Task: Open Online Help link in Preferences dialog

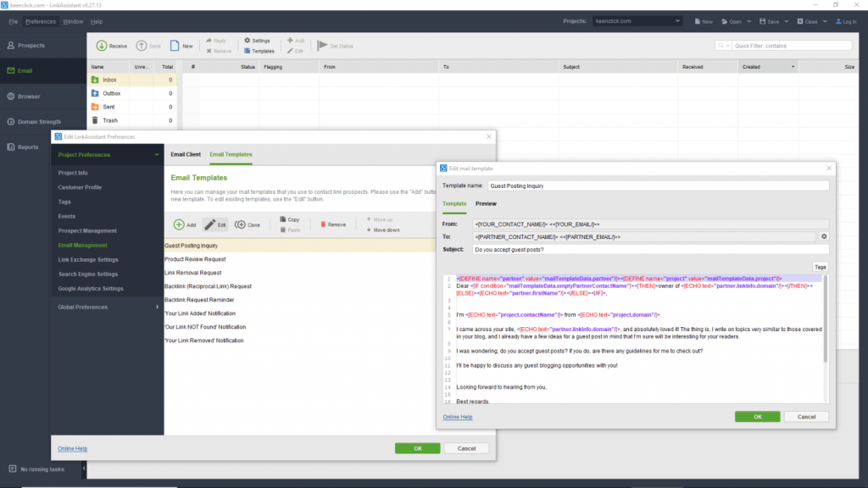Action: pos(73,449)
